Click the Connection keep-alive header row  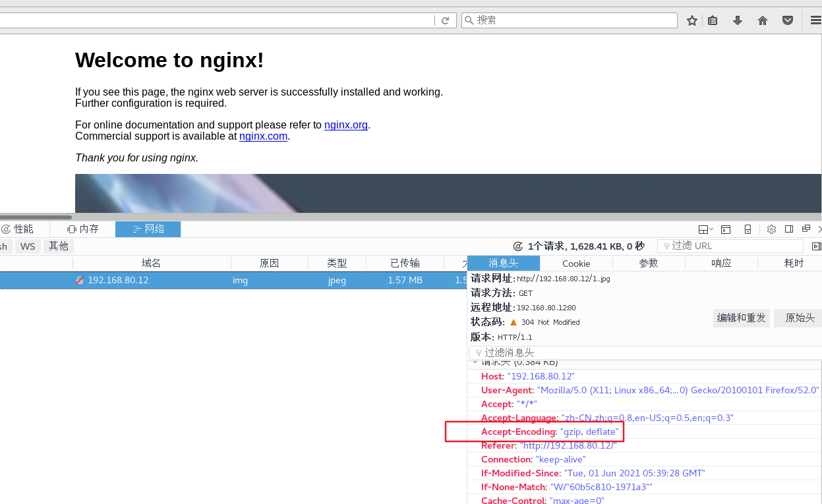[x=645, y=459]
